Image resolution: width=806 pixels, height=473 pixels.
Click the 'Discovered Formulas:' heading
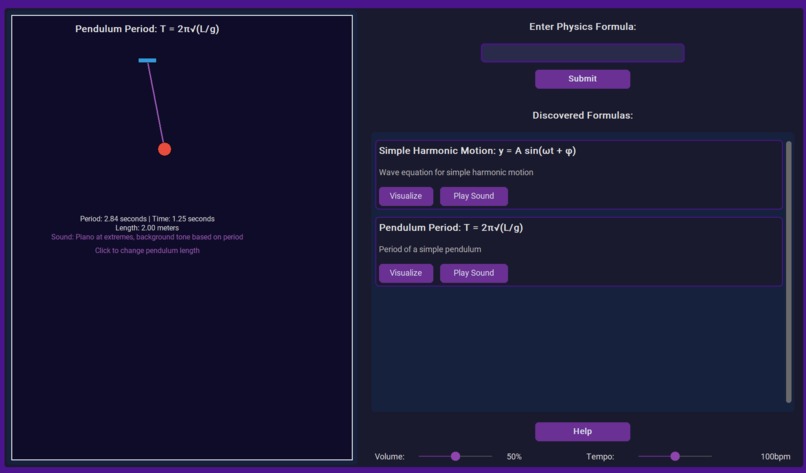[x=582, y=115]
